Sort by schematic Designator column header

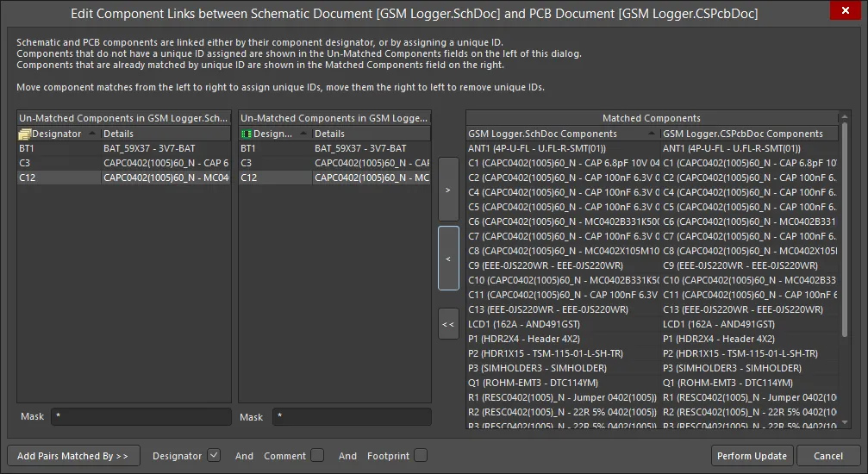[57, 134]
